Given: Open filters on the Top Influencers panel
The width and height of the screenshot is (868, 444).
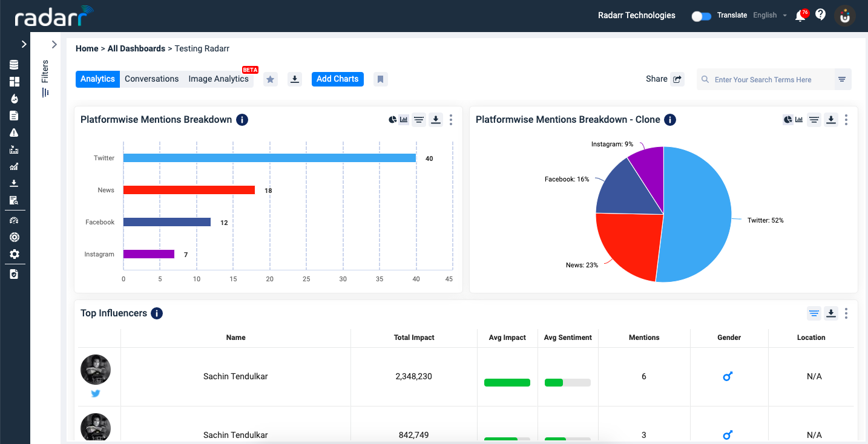Looking at the screenshot, I should tap(814, 313).
